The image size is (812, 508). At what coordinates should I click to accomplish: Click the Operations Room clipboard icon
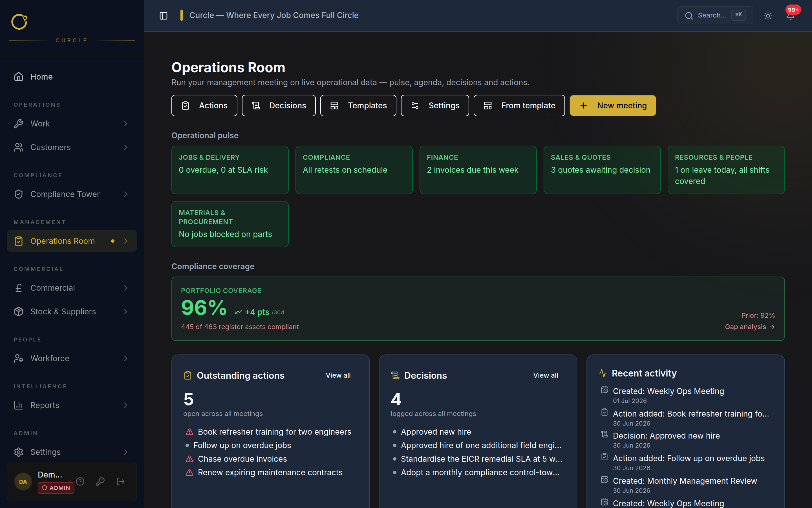pos(18,241)
